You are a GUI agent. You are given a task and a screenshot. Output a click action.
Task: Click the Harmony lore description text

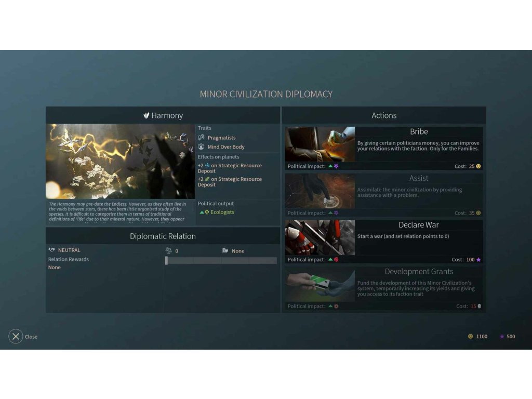(x=117, y=212)
